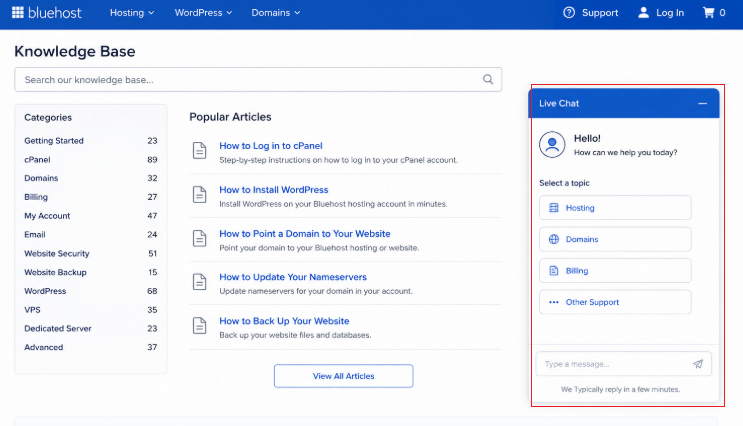The image size is (743, 426).
Task: Click the send message paper plane icon
Action: click(698, 364)
